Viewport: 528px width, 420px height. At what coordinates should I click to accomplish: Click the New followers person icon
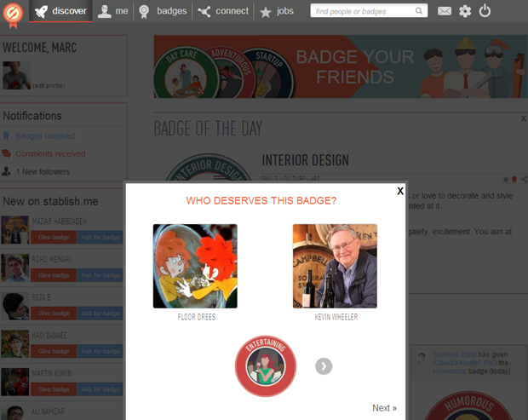click(6, 171)
